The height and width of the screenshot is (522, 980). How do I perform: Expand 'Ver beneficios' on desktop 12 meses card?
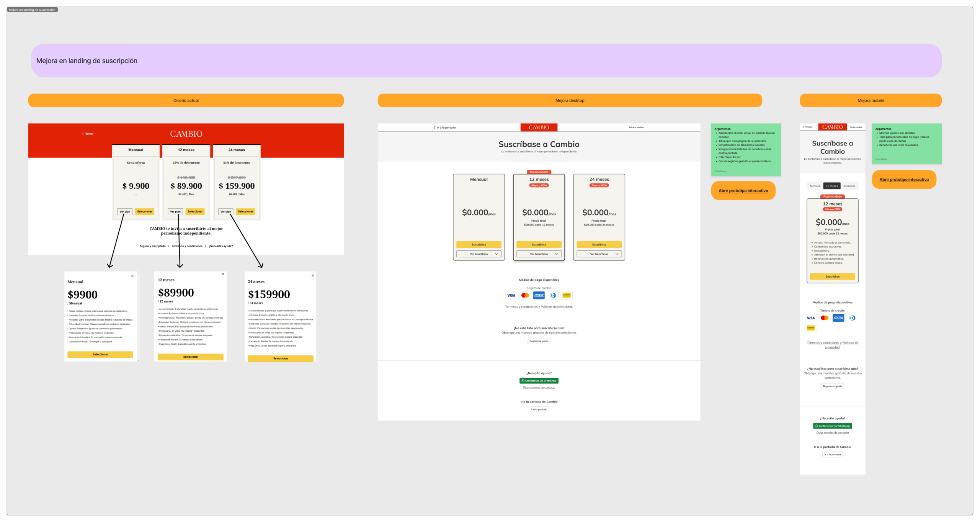(x=539, y=254)
